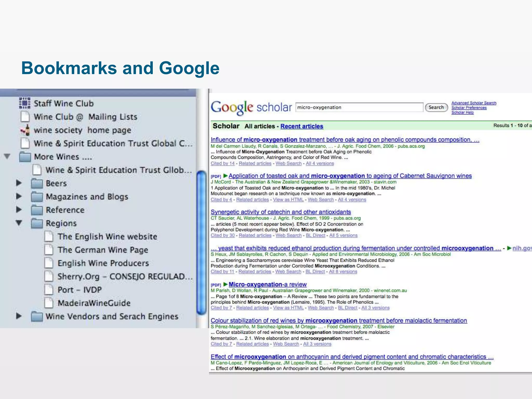Click the Wine Club @ Mailing Lists page icon

tap(25, 117)
